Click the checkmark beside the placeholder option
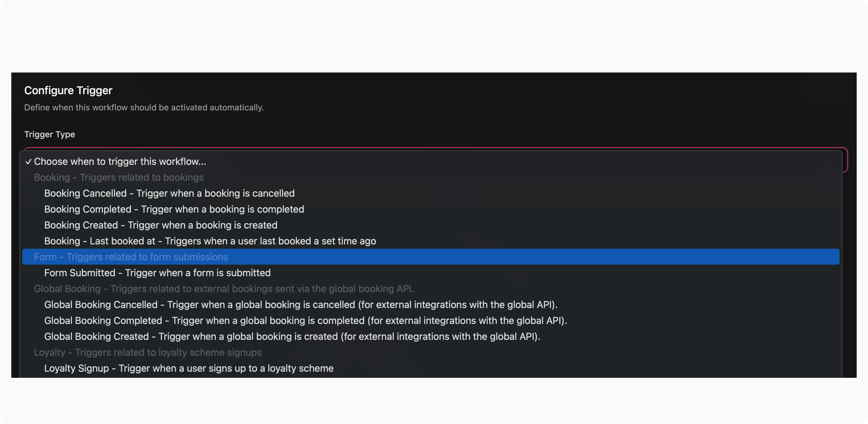Image resolution: width=868 pixels, height=424 pixels. point(28,162)
